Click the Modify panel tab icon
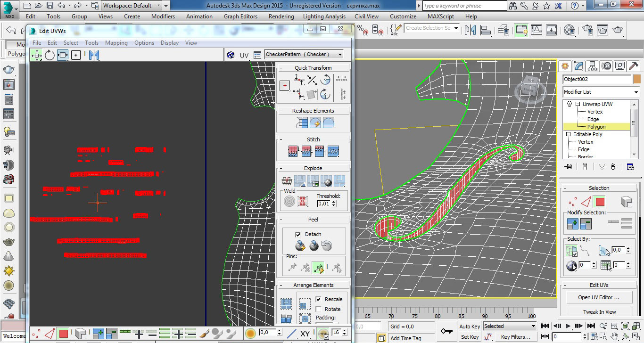644x343 pixels. [579, 66]
